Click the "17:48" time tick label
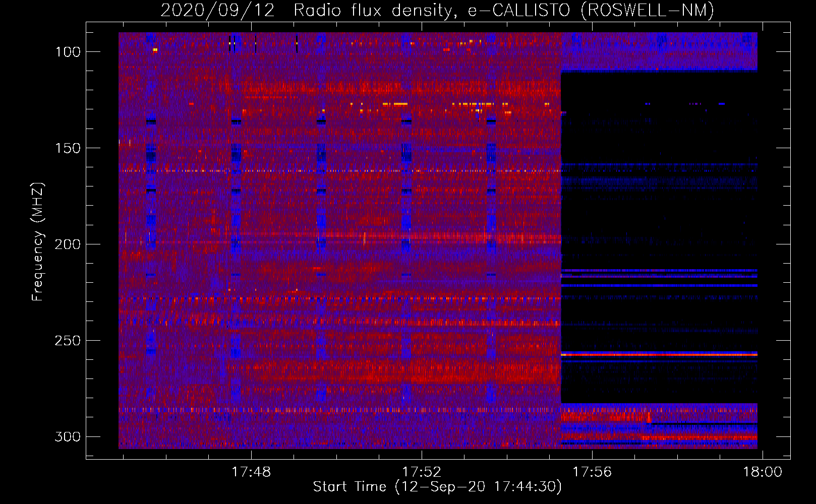 tap(251, 472)
